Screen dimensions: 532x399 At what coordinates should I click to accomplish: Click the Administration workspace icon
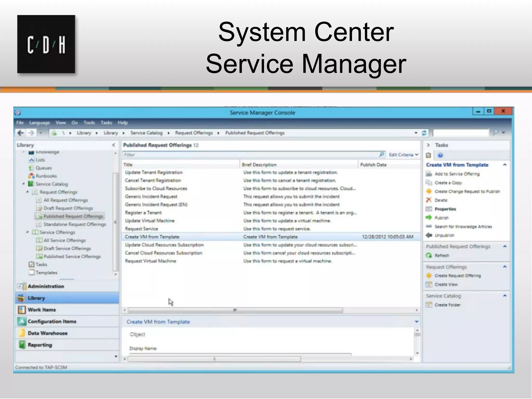(x=22, y=286)
